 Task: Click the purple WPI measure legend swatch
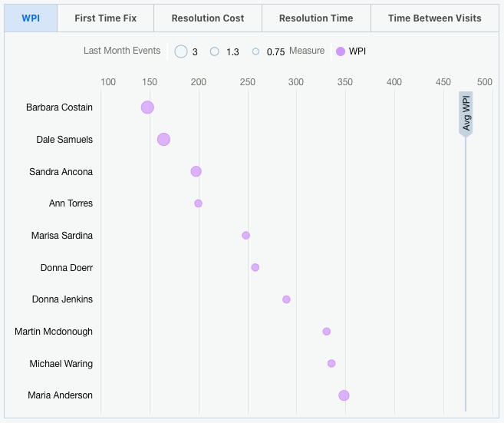[341, 51]
